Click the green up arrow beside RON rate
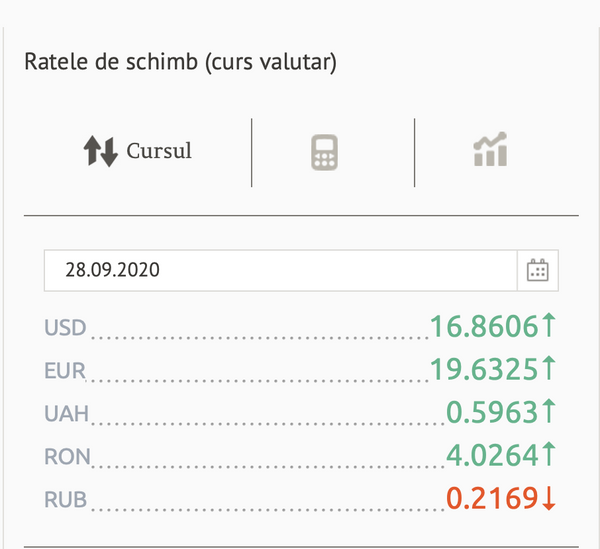The width and height of the screenshot is (600, 549). click(x=549, y=454)
